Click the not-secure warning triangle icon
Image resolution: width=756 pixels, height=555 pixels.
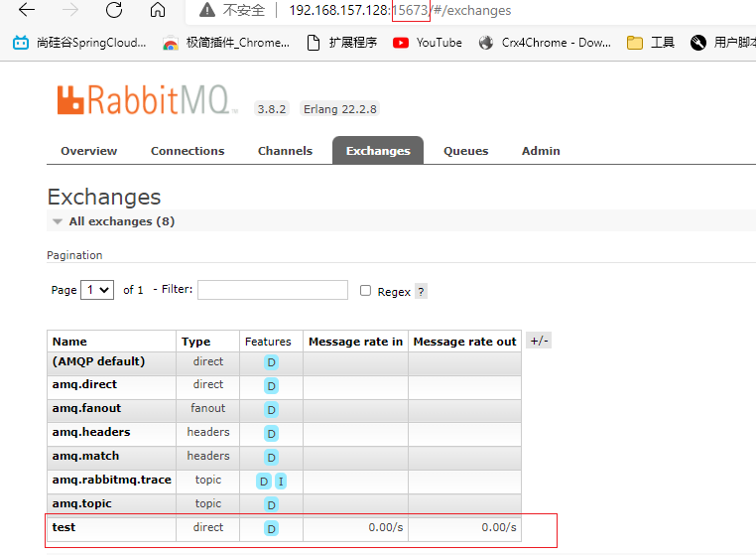[x=207, y=10]
